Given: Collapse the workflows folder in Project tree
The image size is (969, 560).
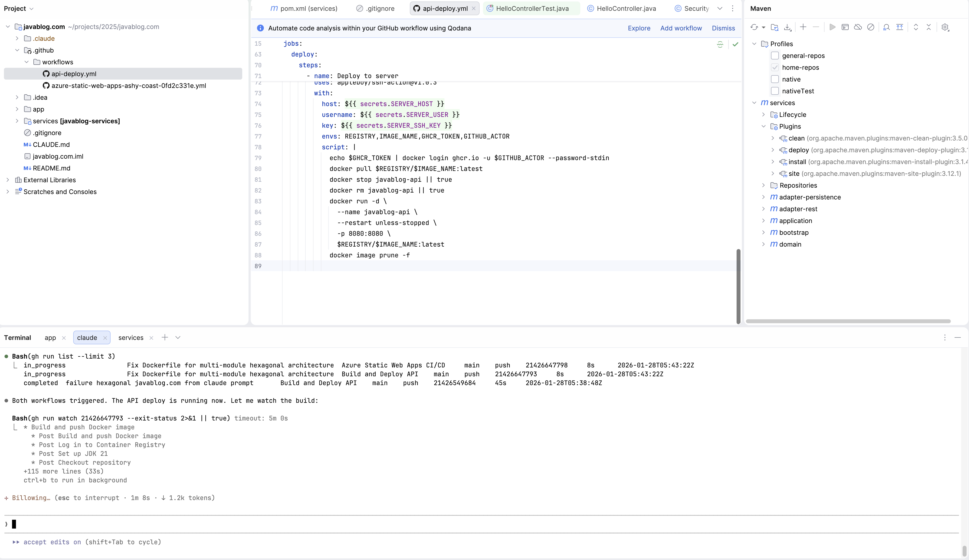Looking at the screenshot, I should pyautogui.click(x=27, y=62).
